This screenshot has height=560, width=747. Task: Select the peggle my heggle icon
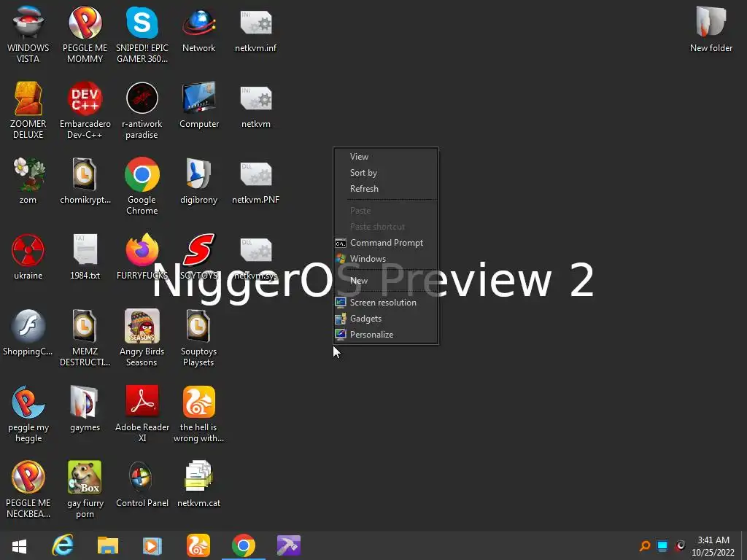(28, 414)
